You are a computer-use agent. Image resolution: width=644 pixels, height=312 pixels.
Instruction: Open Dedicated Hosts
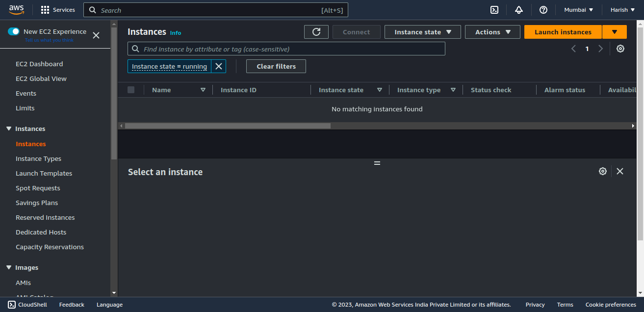pyautogui.click(x=41, y=232)
